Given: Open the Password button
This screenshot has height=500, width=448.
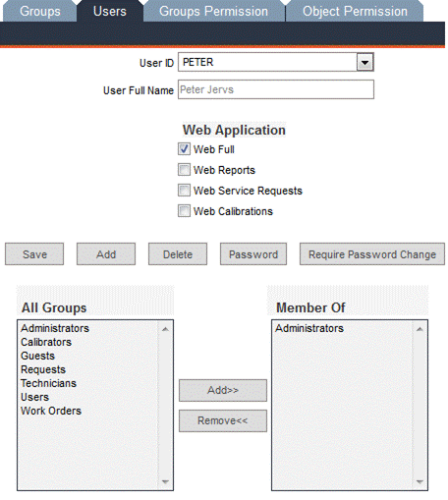Looking at the screenshot, I should (253, 254).
